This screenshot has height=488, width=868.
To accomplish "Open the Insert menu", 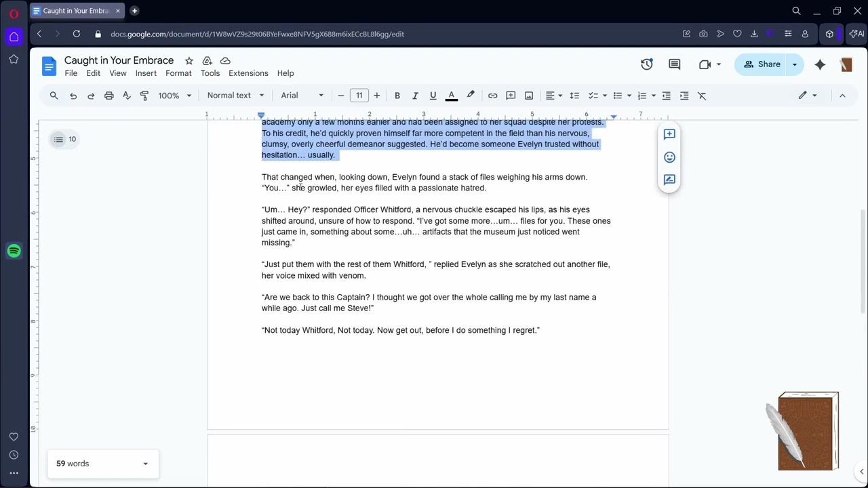I will [x=146, y=73].
